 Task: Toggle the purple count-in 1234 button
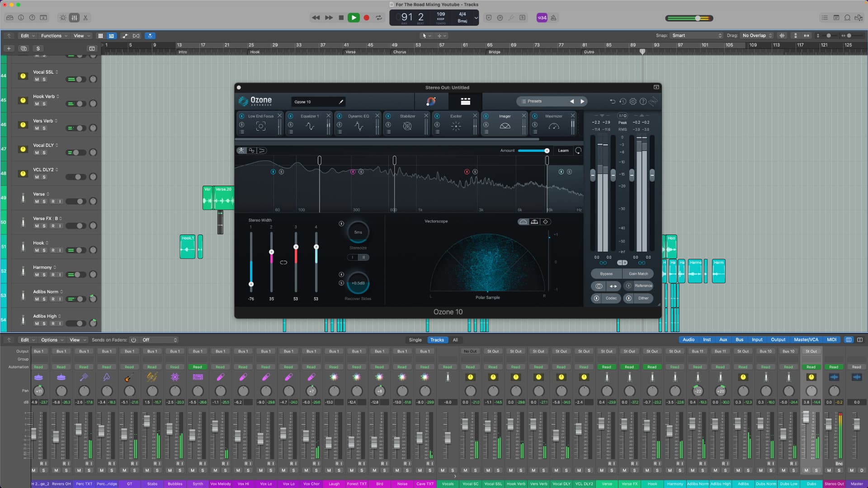pos(542,18)
